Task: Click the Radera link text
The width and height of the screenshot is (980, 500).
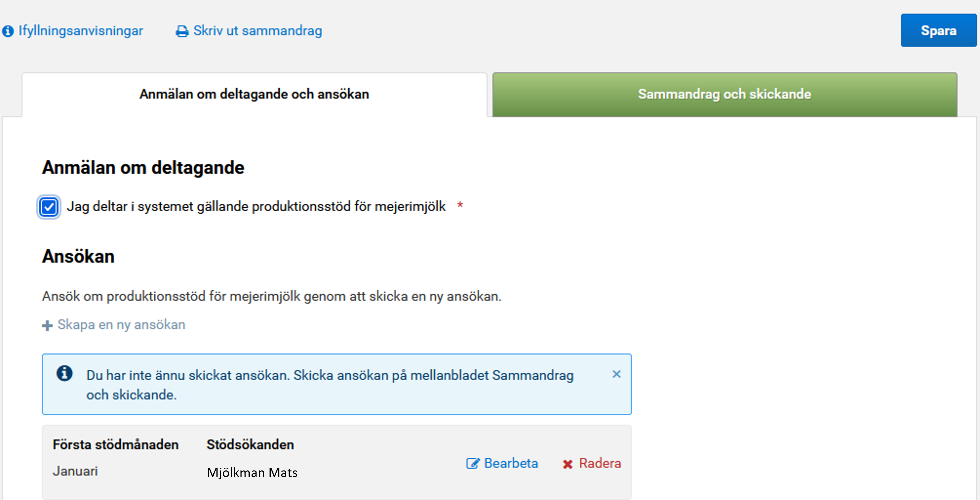Action: (600, 463)
